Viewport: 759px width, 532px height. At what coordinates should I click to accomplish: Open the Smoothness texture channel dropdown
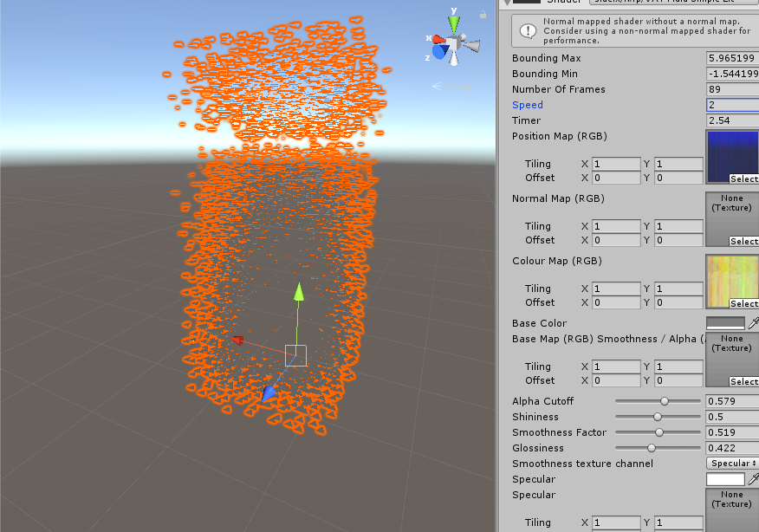tap(732, 463)
